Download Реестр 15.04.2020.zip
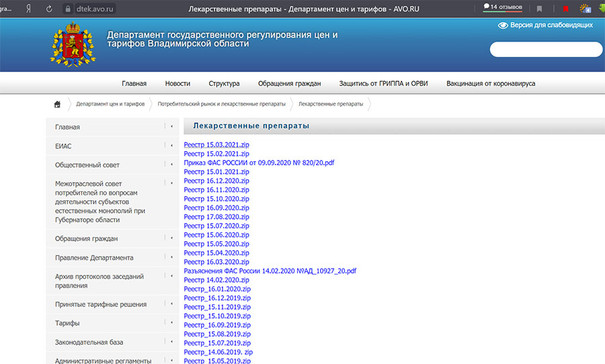The height and width of the screenshot is (364, 605). [x=216, y=253]
